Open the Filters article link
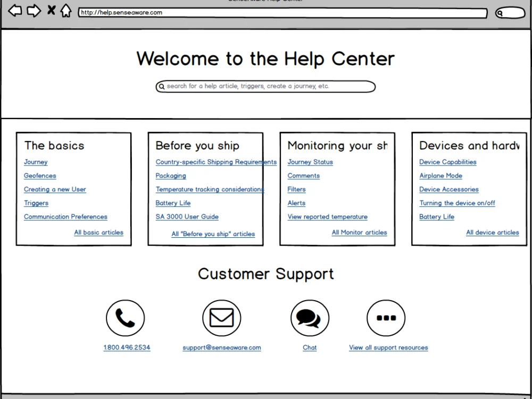The width and height of the screenshot is (532, 399). coord(296,189)
